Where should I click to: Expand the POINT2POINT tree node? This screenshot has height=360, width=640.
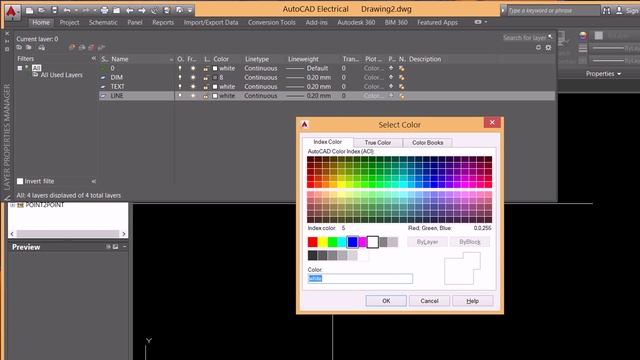point(13,205)
